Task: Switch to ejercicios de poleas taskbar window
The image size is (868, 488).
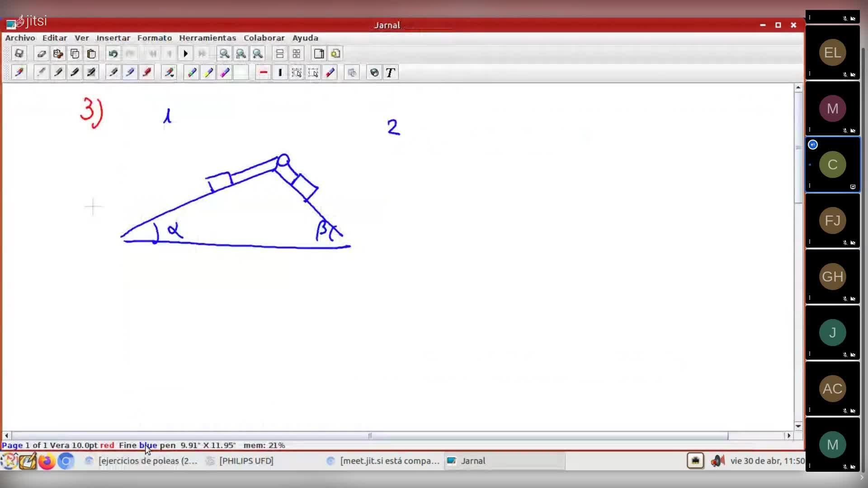Action: 142,461
